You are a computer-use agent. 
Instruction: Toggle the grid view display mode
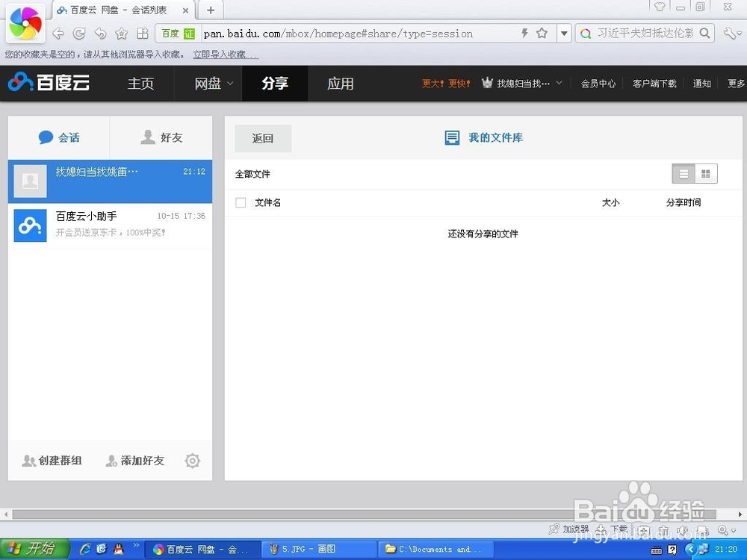pos(705,173)
